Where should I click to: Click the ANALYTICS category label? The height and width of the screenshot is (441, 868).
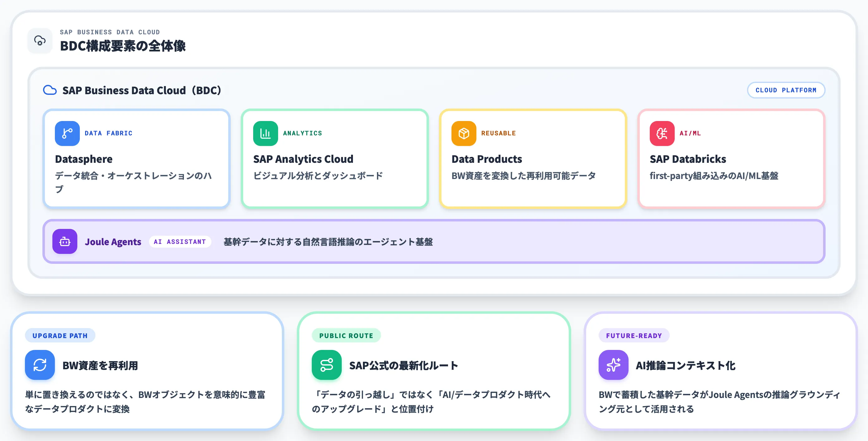pyautogui.click(x=302, y=133)
